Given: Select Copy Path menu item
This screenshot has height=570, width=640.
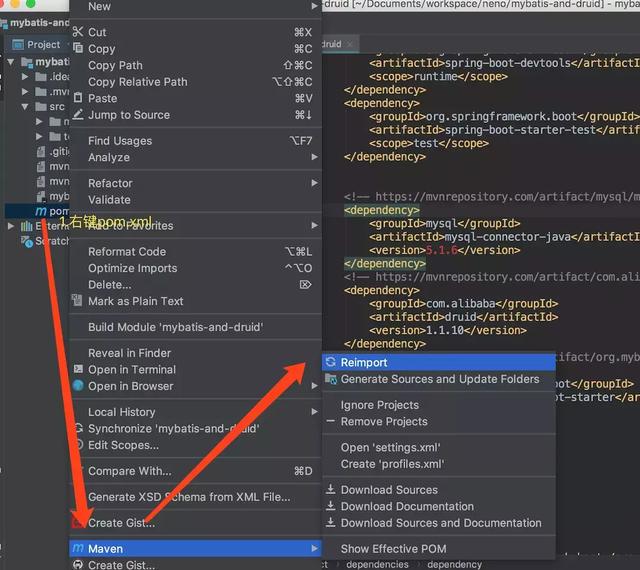Looking at the screenshot, I should [196, 65].
